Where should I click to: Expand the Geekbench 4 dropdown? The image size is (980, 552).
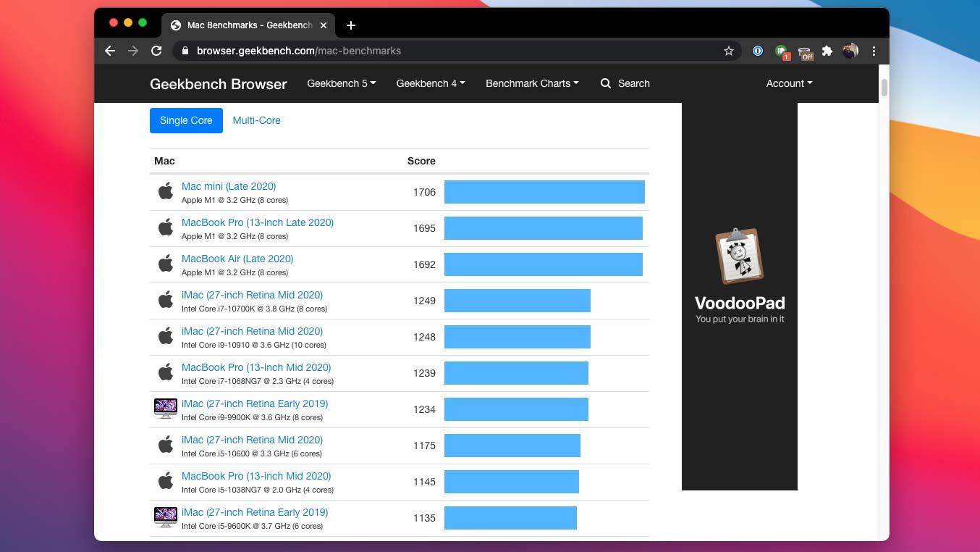(431, 83)
